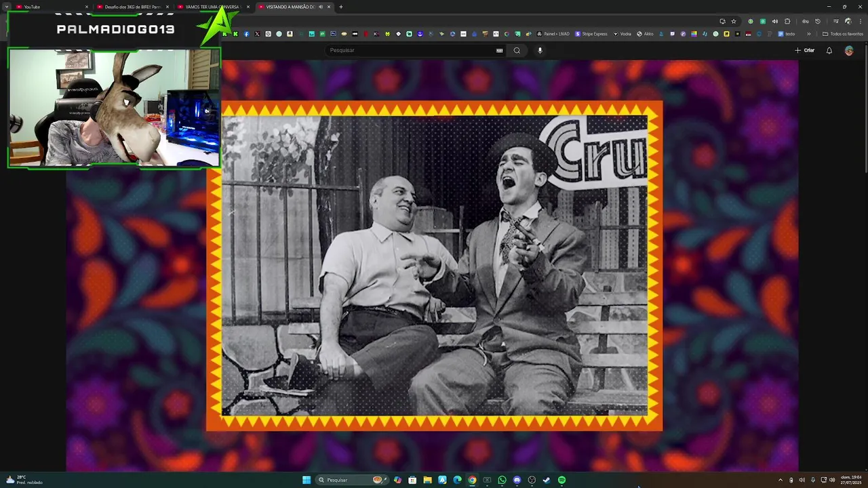Open File Explorer from the taskbar
Viewport: 868px width, 488px height.
coord(427,480)
